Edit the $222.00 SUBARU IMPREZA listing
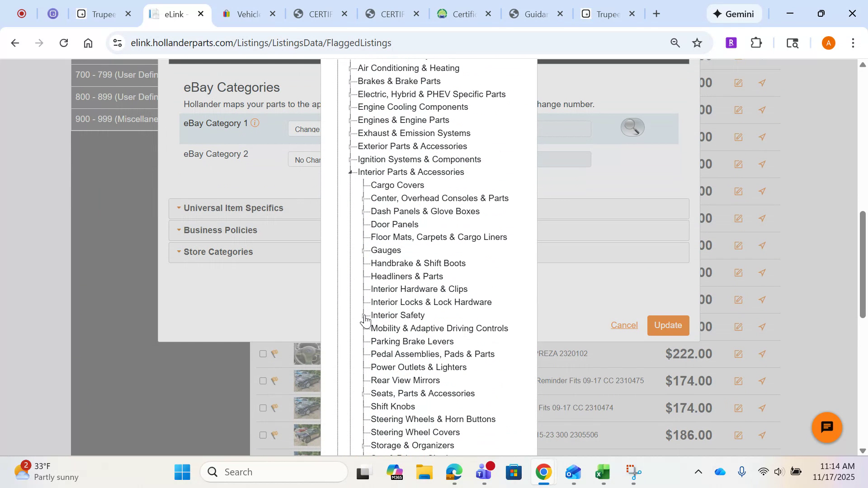 click(738, 354)
